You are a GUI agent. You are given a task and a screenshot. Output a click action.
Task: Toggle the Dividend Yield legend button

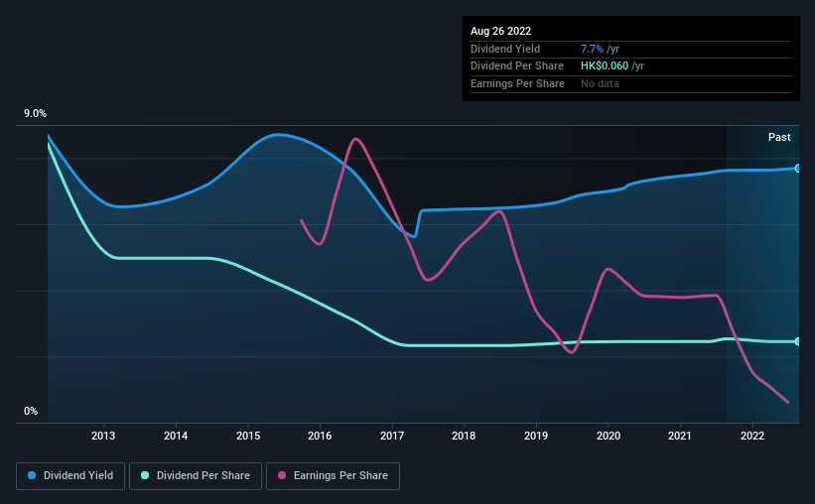[70, 476]
